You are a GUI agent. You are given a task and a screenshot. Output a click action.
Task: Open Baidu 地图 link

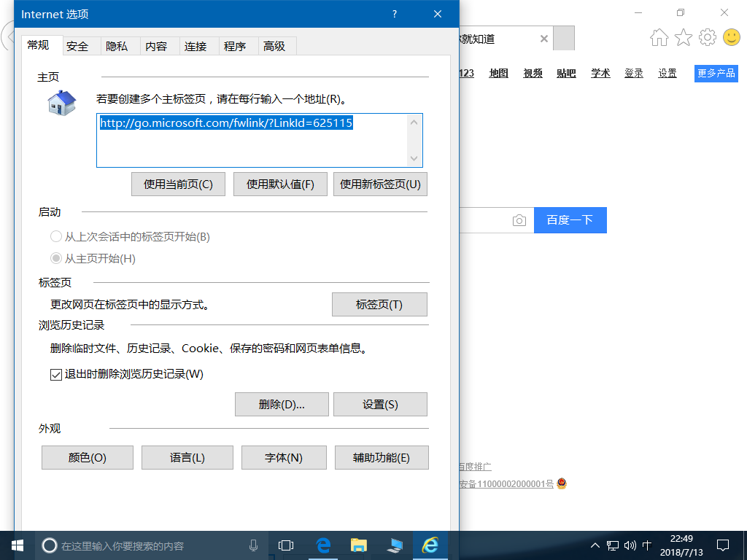499,73
